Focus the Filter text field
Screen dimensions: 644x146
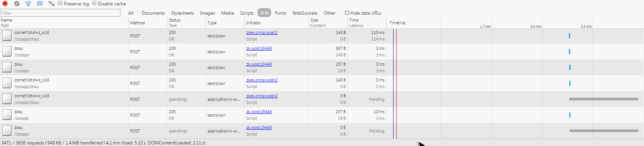coord(60,13)
